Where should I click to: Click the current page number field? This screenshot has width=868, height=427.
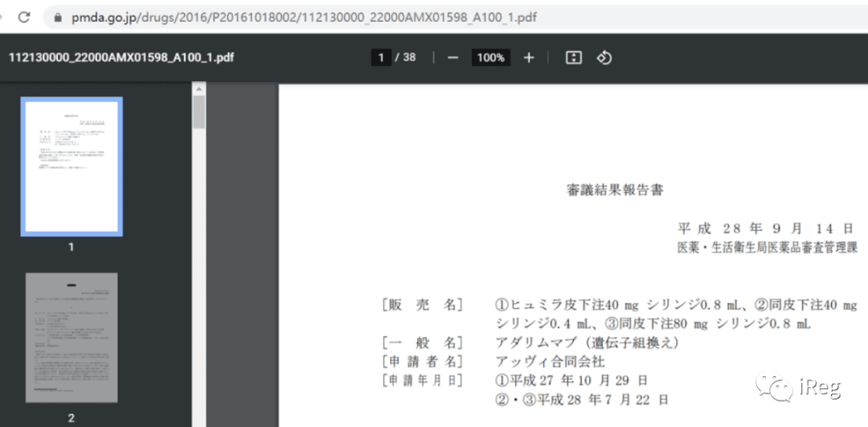point(381,58)
